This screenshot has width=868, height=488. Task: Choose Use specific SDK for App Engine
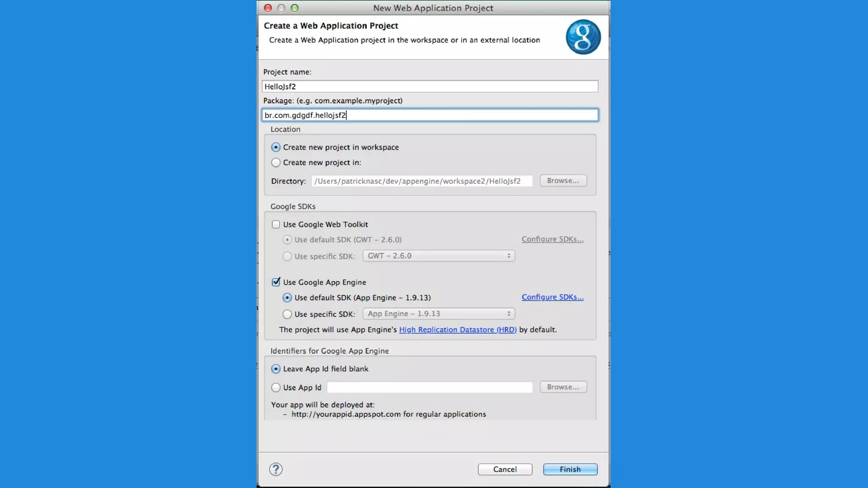coord(287,314)
